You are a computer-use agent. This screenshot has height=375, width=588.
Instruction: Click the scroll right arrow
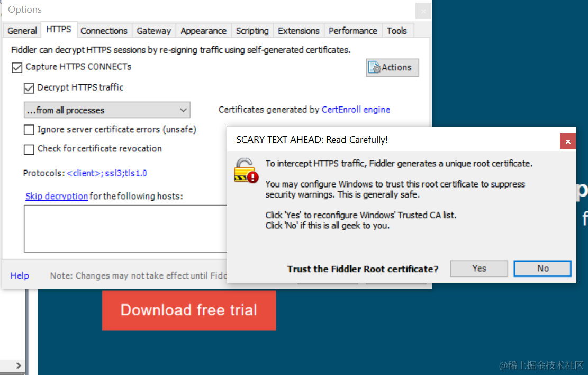click(19, 365)
